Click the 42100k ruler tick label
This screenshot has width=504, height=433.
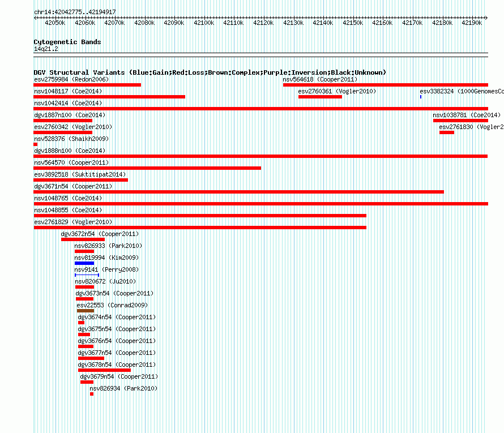[x=204, y=23]
